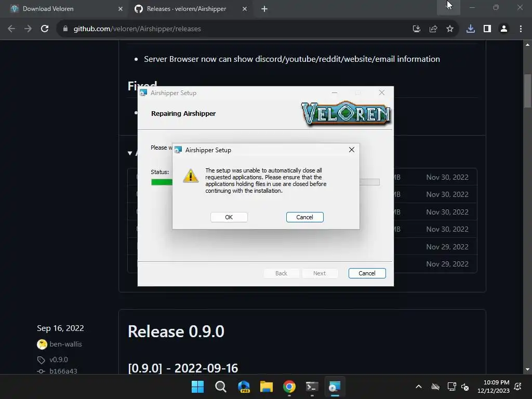Click ben-wallis avatar image
The image size is (532, 399).
[42, 344]
